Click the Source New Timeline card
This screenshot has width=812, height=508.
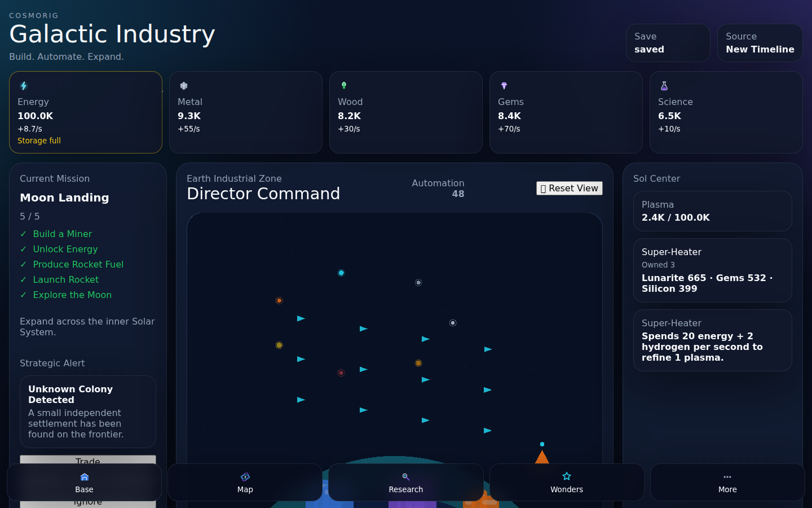[x=760, y=43]
